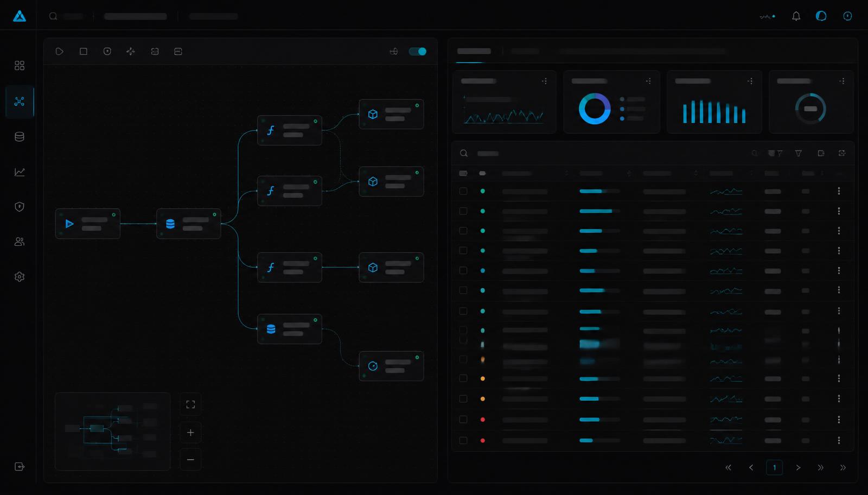Viewport: 868px width, 495px height.
Task: Open options menu on the bar chart card
Action: [750, 81]
